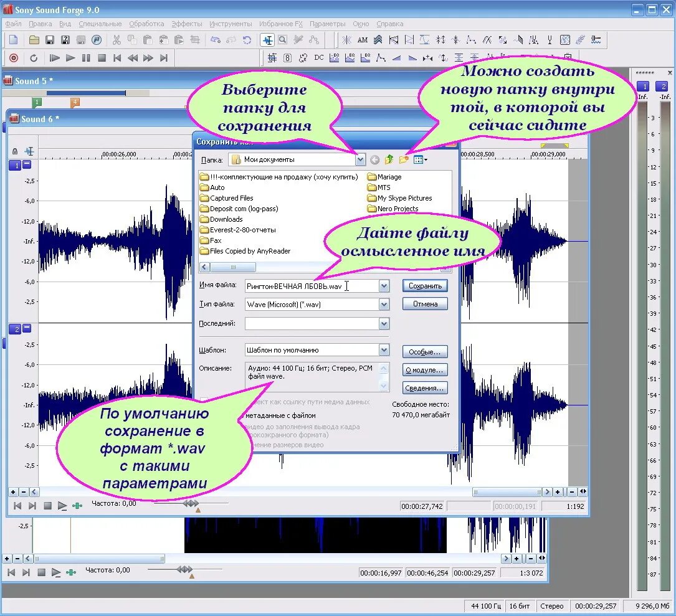
Task: Open the view menu dropdown in save dialog
Action: pos(421,160)
